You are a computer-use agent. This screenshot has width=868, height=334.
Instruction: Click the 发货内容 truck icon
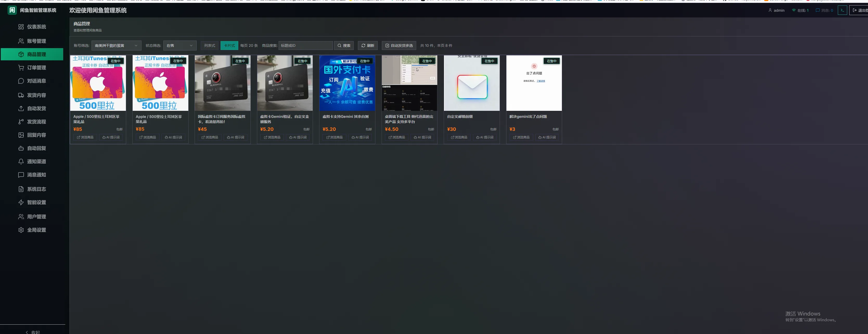tap(21, 95)
